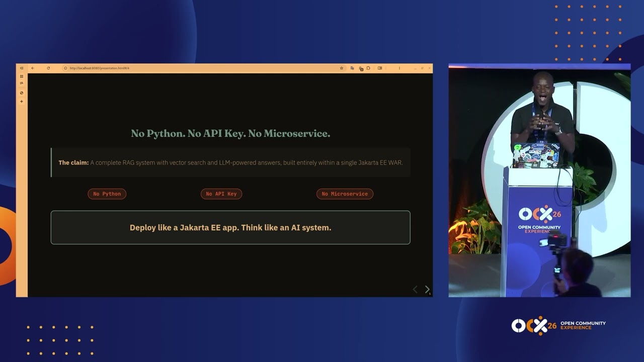Click 'Deploy like a Jakarta EE app' box
Viewport: 644px width, 362px height.
tap(230, 227)
